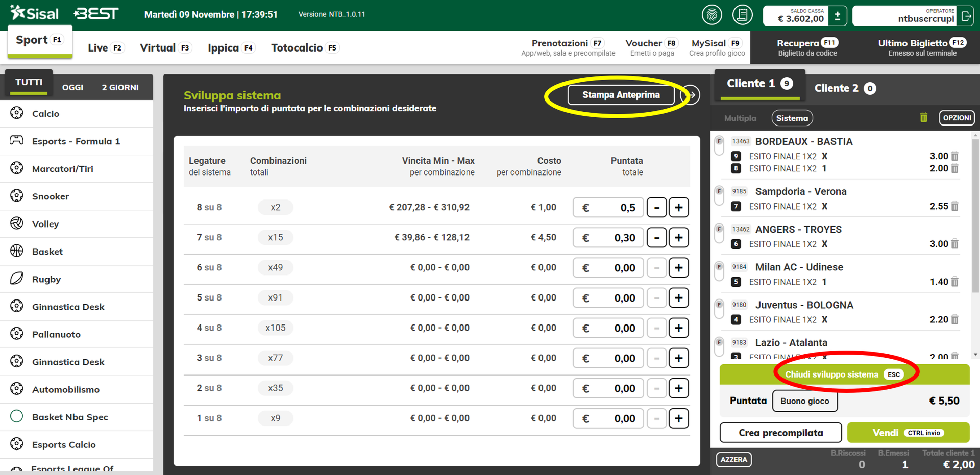Toggle fixed (F) for Milan AC - Udinese

click(x=719, y=271)
